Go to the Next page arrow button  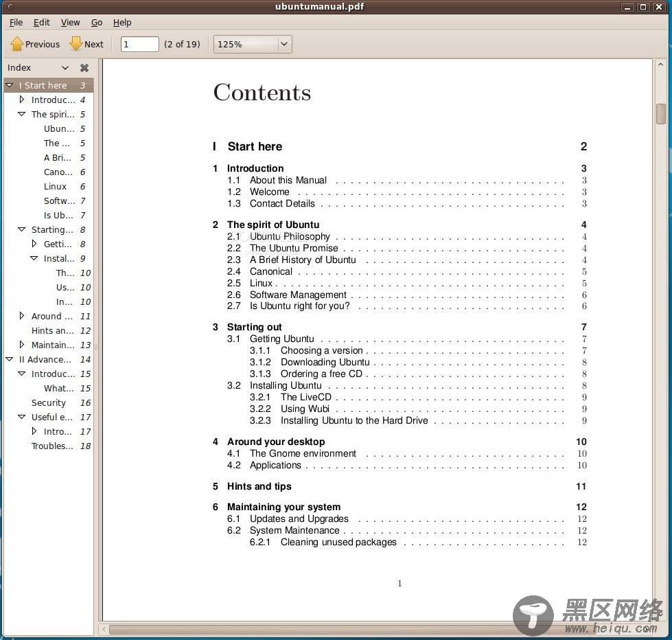(x=86, y=44)
